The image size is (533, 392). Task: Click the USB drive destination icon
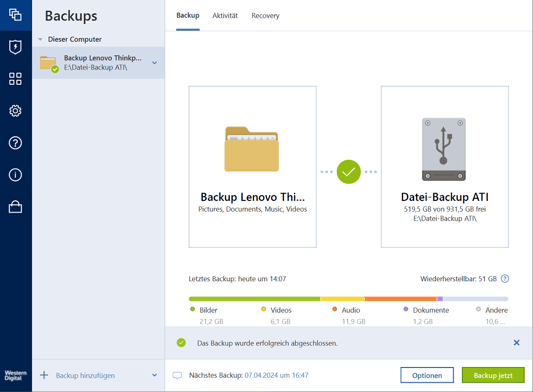tap(444, 149)
